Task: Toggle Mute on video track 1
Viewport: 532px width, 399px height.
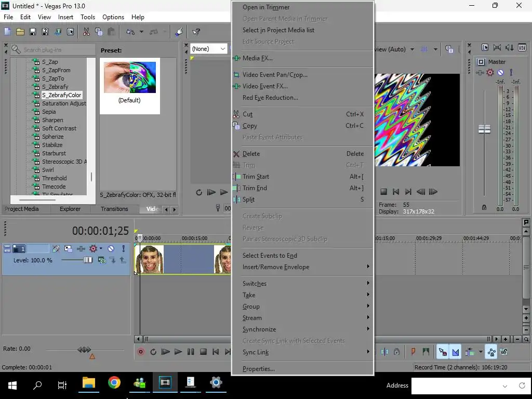Action: click(x=111, y=249)
